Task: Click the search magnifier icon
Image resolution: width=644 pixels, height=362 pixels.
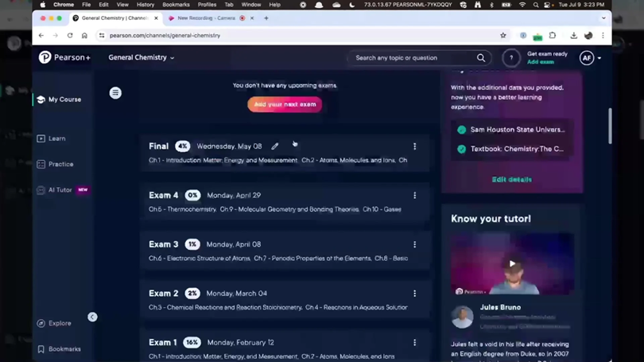Action: click(x=480, y=58)
